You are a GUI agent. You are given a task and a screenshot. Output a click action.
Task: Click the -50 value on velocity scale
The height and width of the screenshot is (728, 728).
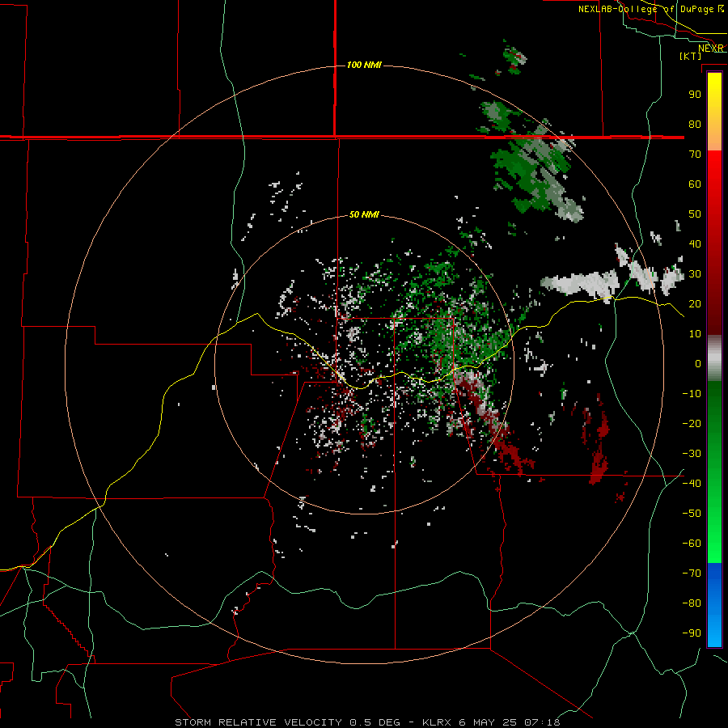click(x=692, y=514)
